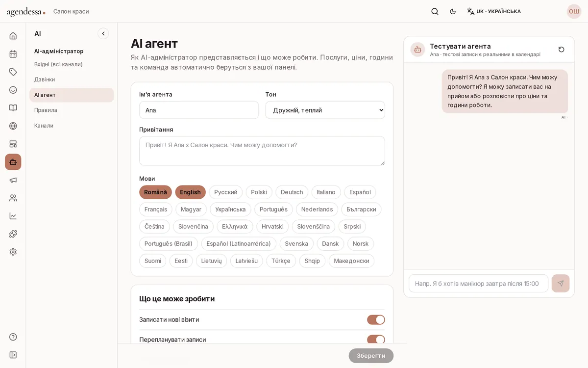This screenshot has width=588, height=368.
Task: Open the price tag icon in the sidebar
Action: tap(13, 72)
